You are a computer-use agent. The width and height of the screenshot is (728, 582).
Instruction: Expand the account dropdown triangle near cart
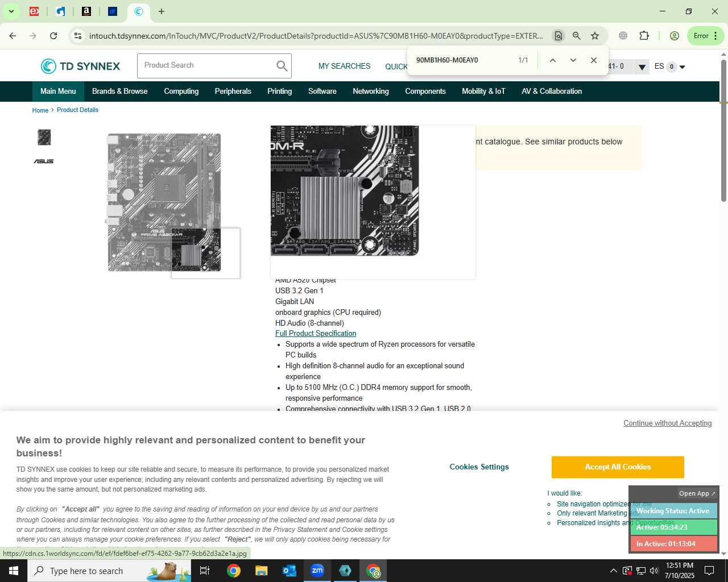pyautogui.click(x=642, y=67)
